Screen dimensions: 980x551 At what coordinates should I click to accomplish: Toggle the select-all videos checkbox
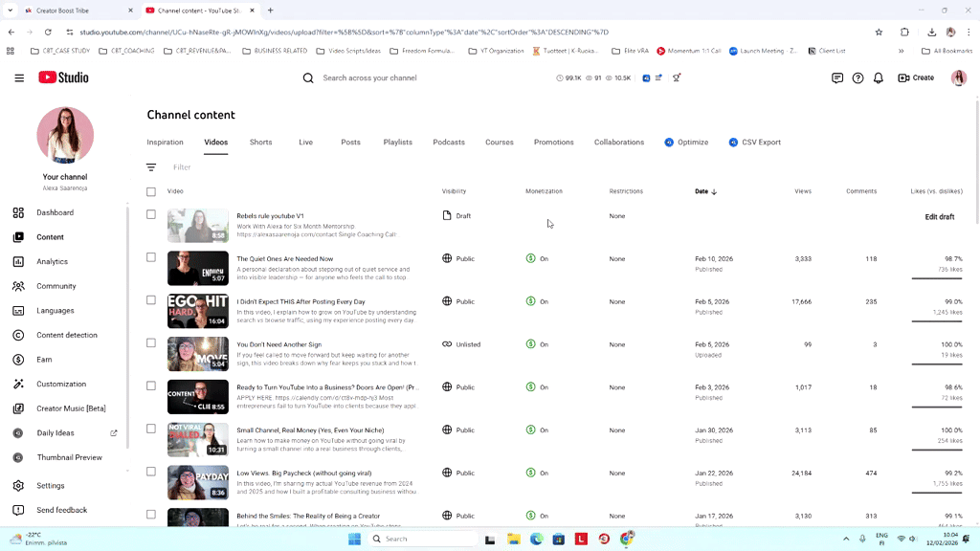point(151,191)
